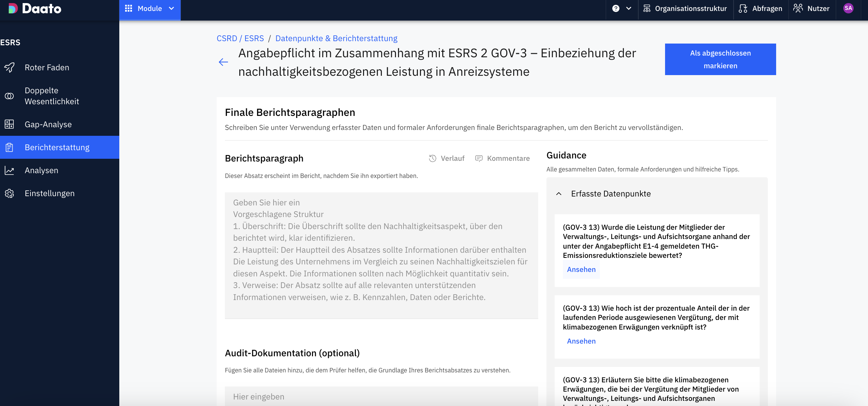Click the Daato logo
This screenshot has width=868, height=406.
point(35,9)
